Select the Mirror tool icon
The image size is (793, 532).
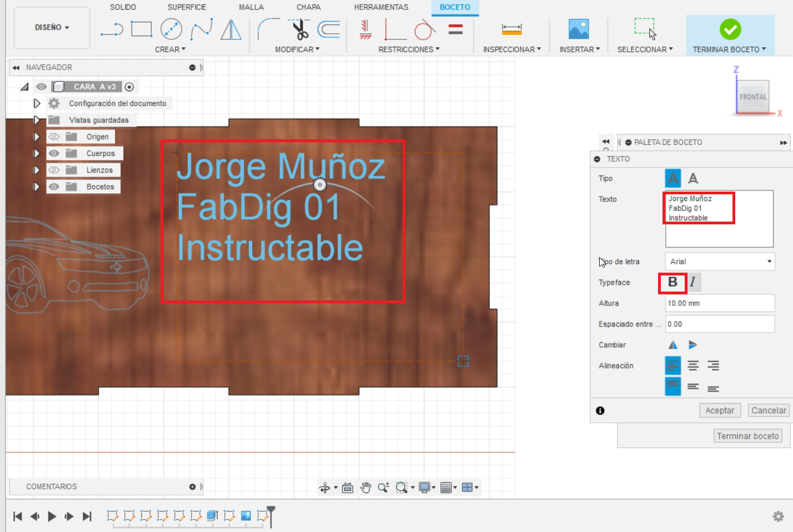(x=231, y=29)
